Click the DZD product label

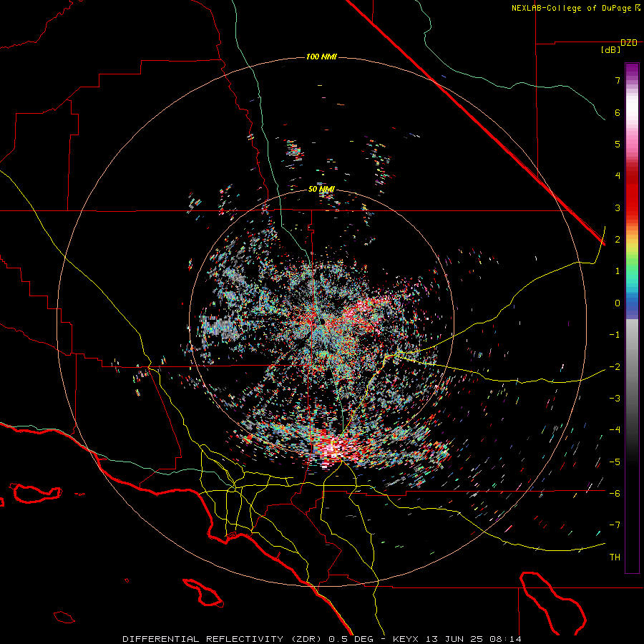coord(629,43)
